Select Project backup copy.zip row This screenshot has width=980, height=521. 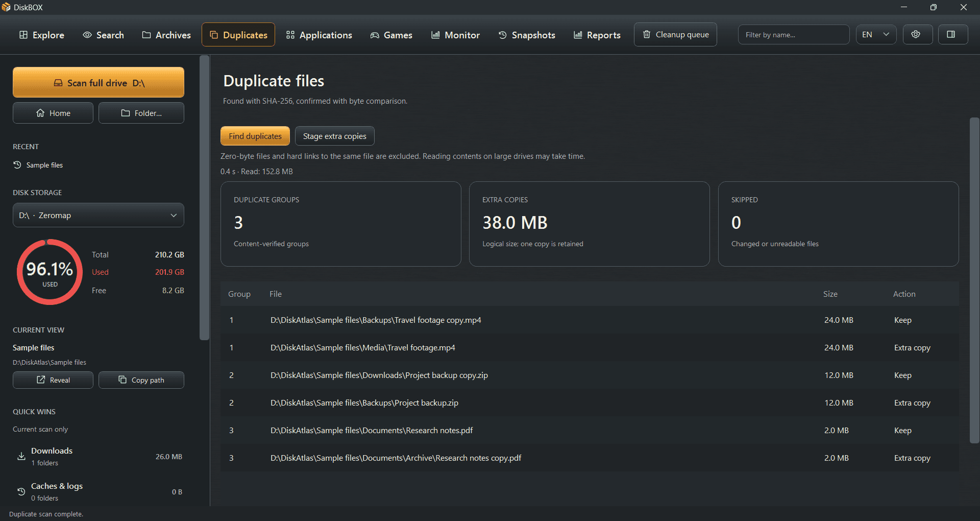click(590, 375)
